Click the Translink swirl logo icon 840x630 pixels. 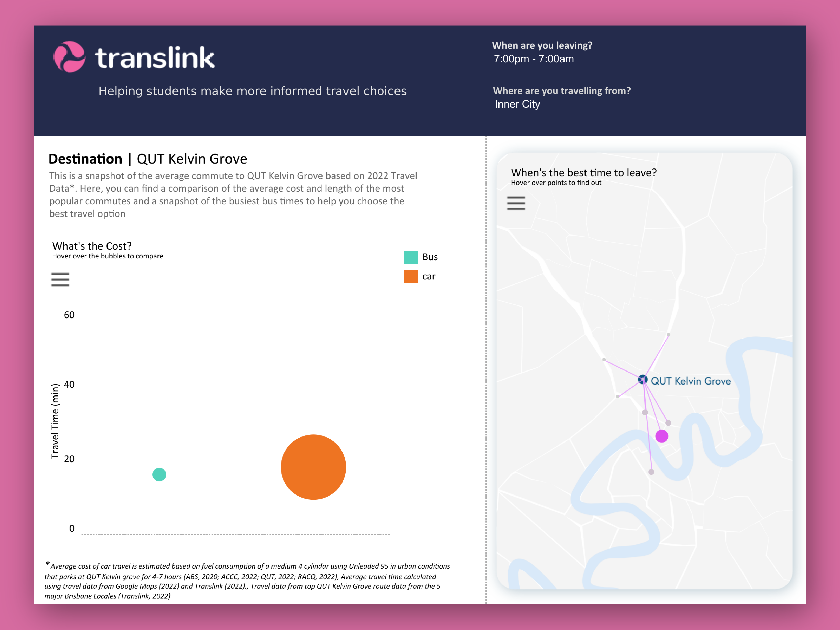[x=70, y=57]
